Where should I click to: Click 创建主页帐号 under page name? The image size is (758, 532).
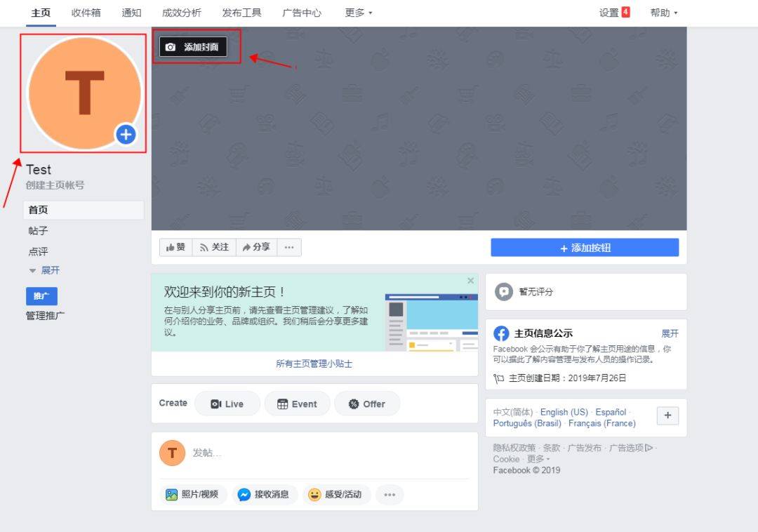[55, 185]
